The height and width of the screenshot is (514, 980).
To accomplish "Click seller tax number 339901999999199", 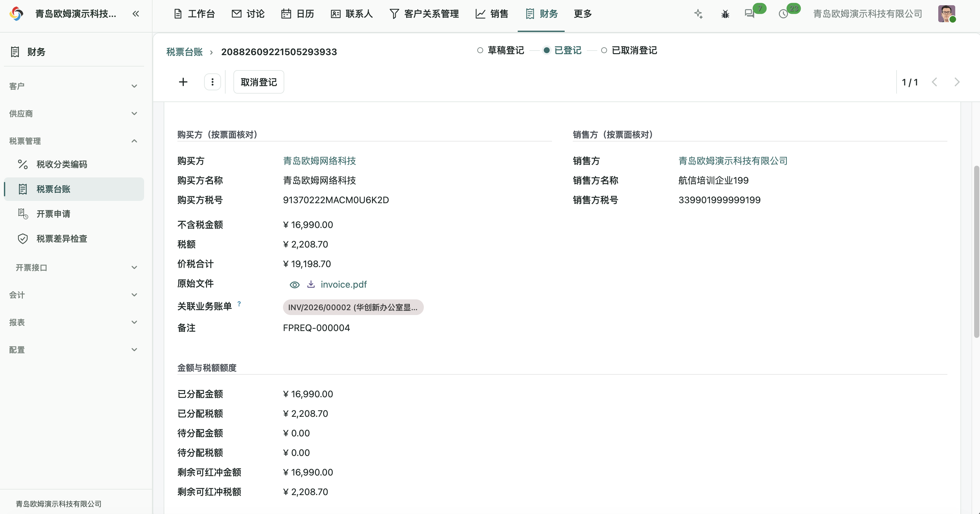I will [x=720, y=200].
